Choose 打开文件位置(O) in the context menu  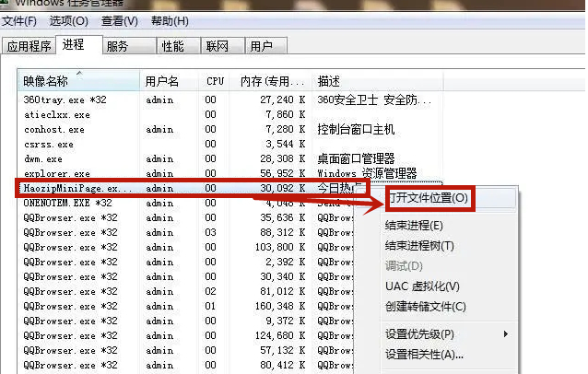(x=429, y=198)
